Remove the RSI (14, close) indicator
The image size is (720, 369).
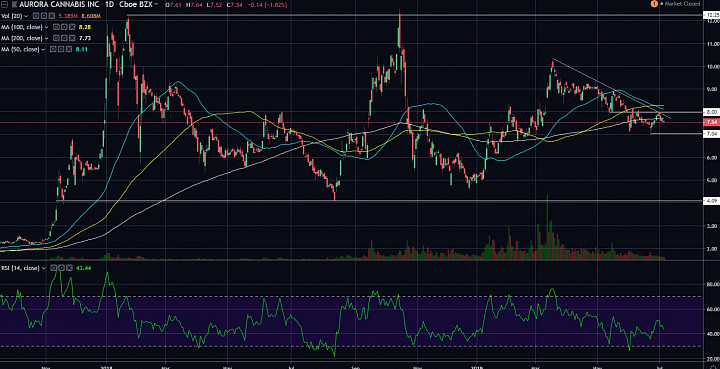68,268
